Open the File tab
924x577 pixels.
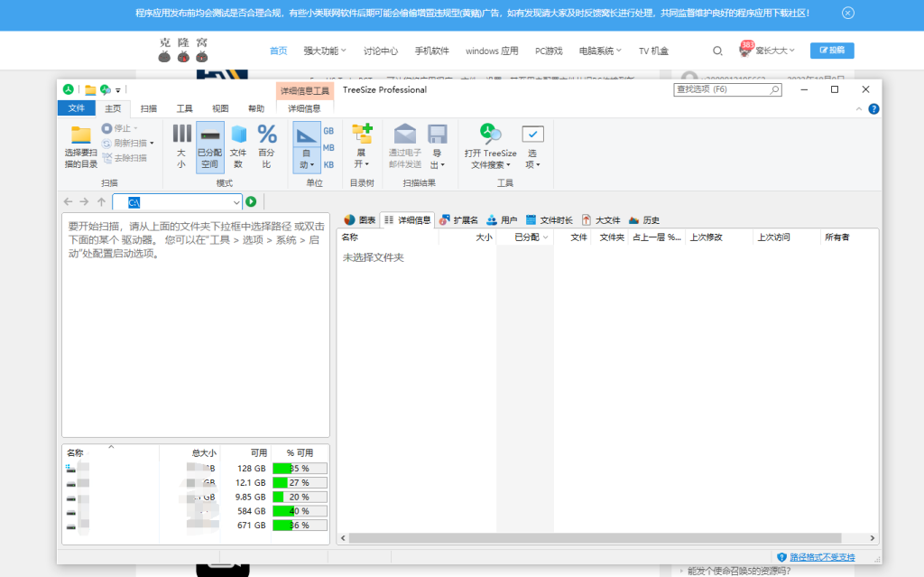[x=76, y=108]
